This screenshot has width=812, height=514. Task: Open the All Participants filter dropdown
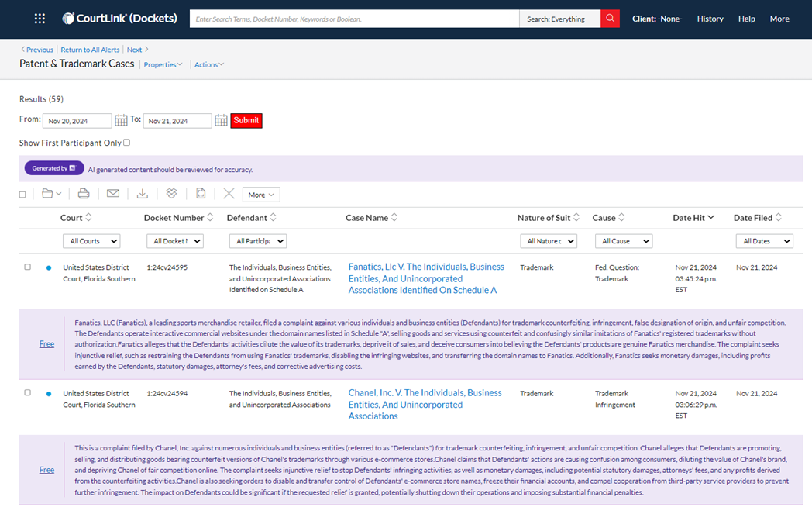click(x=258, y=241)
